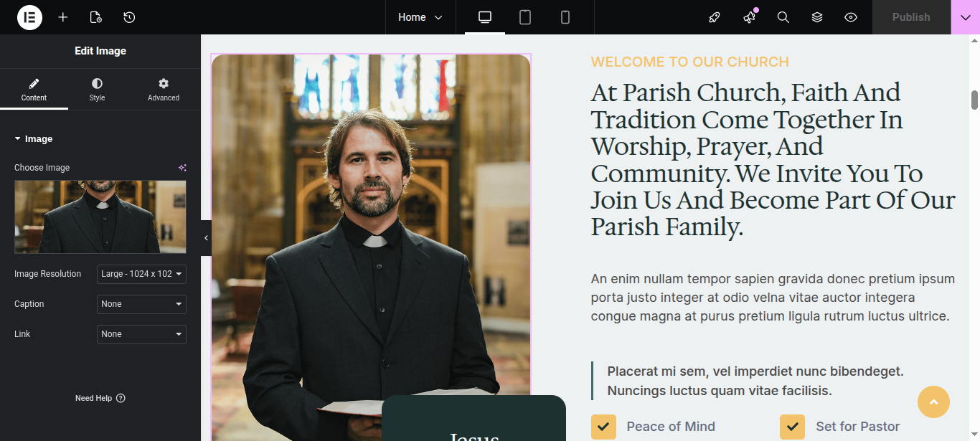Toggle page preview with the eye icon

pyautogui.click(x=851, y=17)
